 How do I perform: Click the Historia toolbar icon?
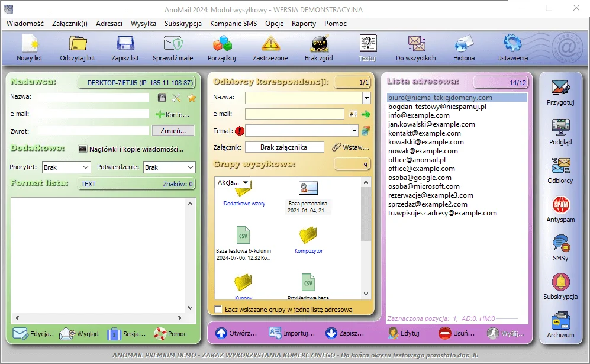pyautogui.click(x=464, y=47)
